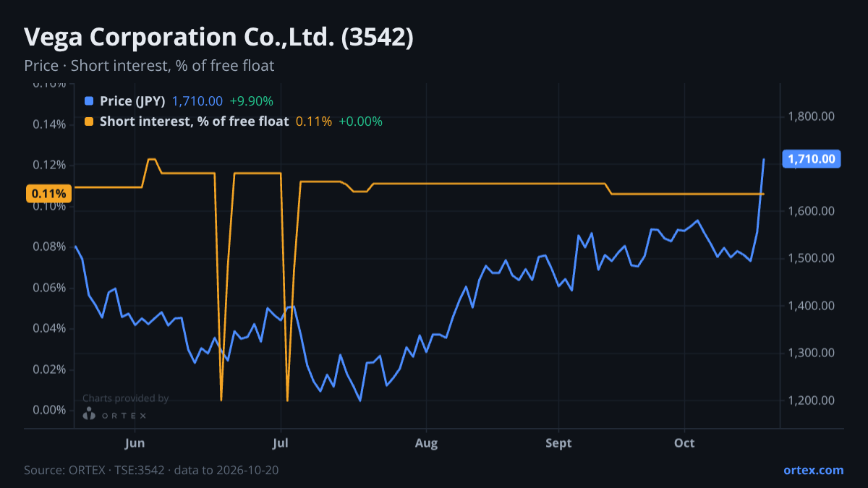Select the chart title Vega Corporation Co.,Ltd. (3542)
This screenshot has width=868, height=488.
coord(219,37)
